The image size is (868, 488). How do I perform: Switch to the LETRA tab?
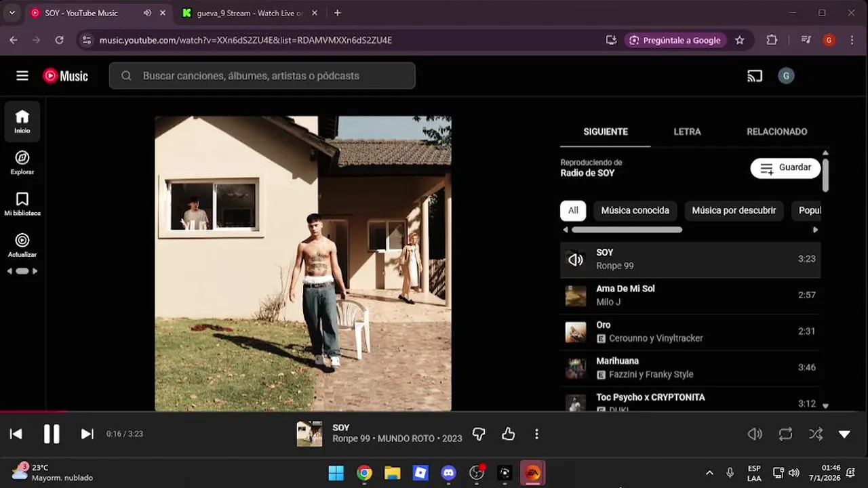[687, 131]
